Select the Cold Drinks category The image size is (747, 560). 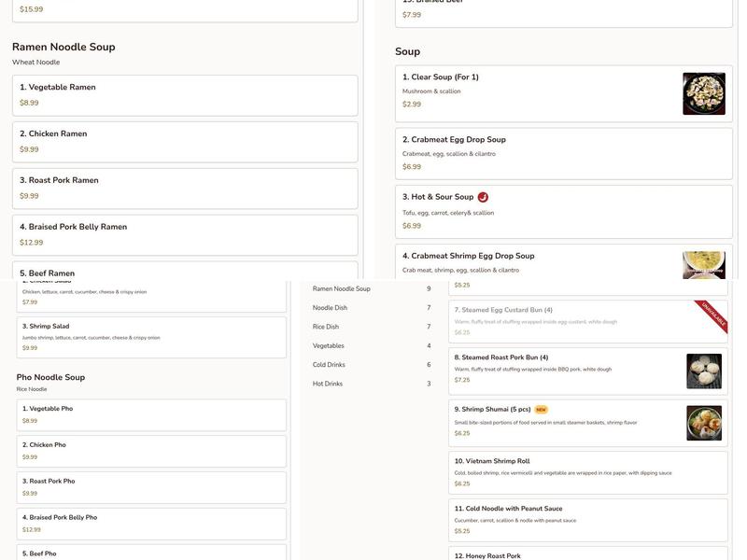[x=329, y=365]
